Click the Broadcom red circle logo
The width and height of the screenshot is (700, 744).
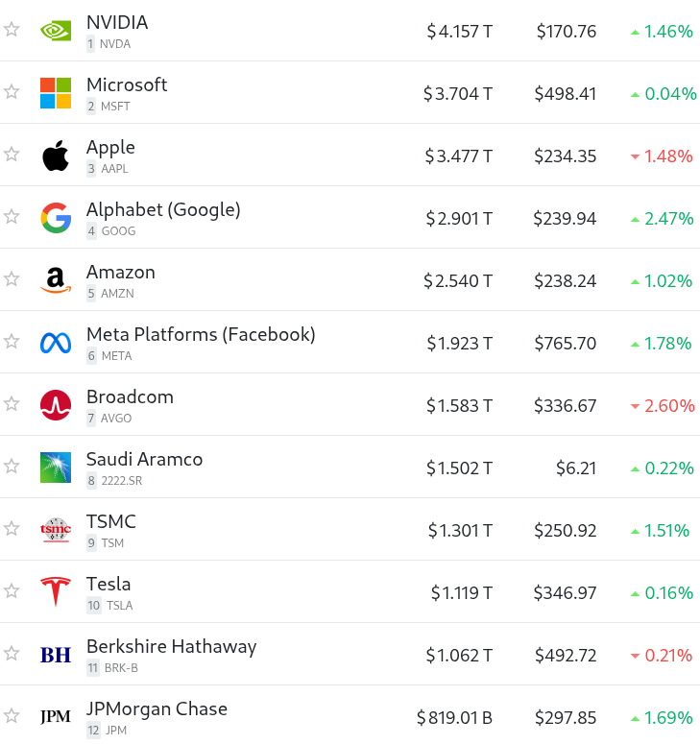point(56,405)
